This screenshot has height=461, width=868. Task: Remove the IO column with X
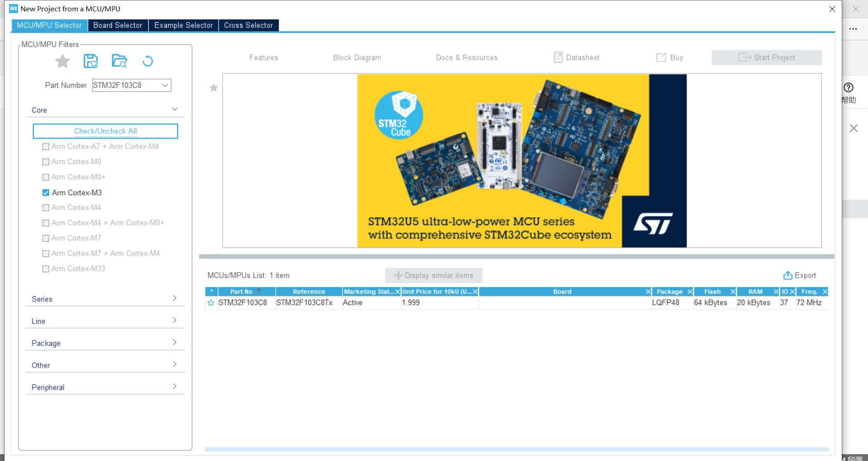(x=792, y=292)
